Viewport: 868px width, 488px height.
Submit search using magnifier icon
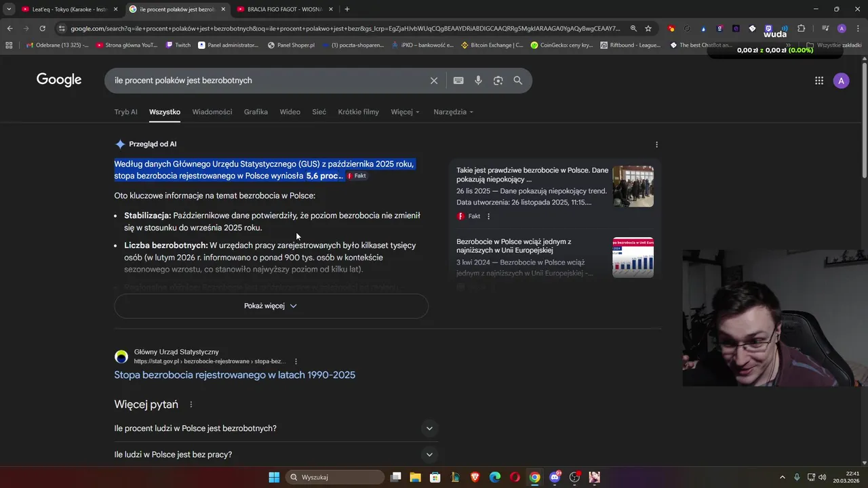coord(518,81)
